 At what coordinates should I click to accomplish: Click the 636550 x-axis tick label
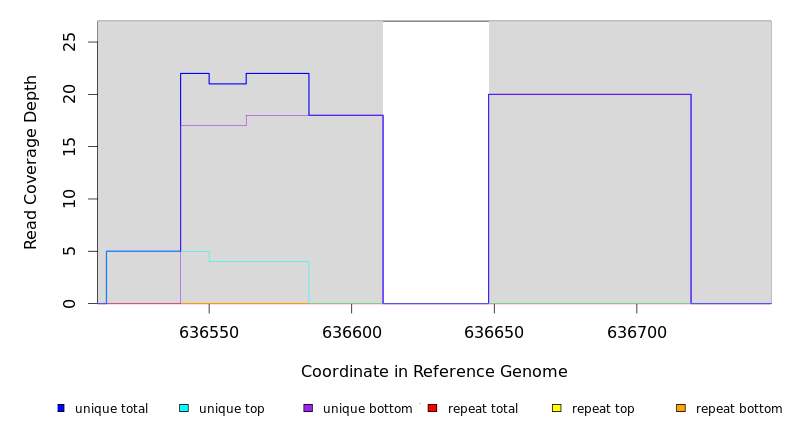[209, 331]
